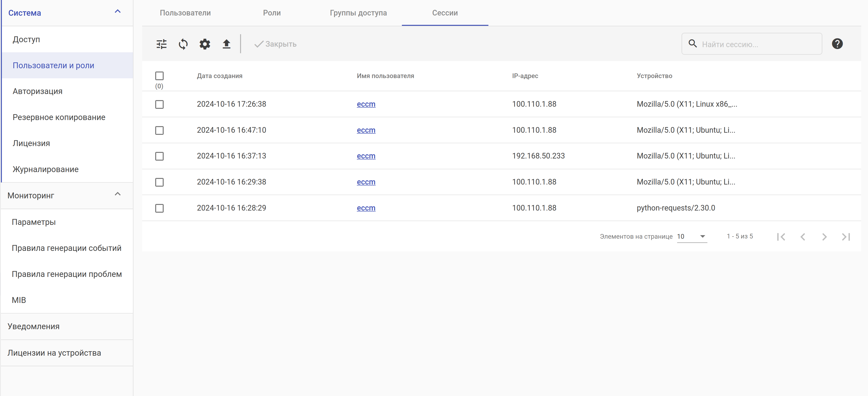Collapse the Мониторинг sidebar section
The height and width of the screenshot is (396, 868).
118,194
